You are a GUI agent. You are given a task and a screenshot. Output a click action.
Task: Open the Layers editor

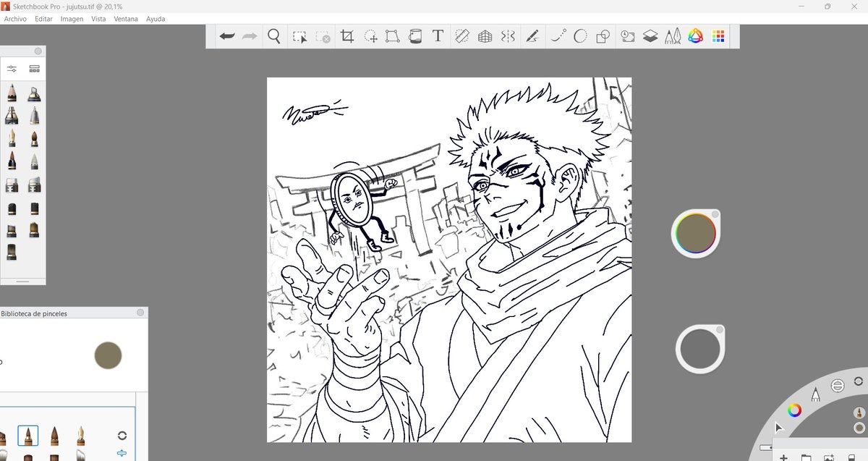pos(650,36)
